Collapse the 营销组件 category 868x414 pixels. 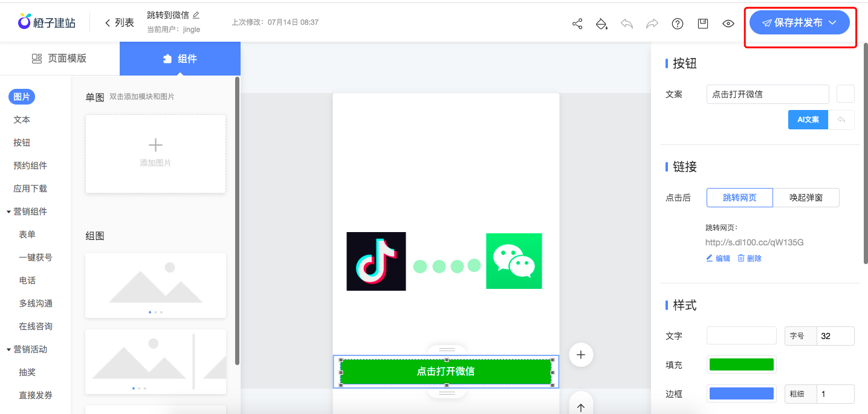click(9, 212)
